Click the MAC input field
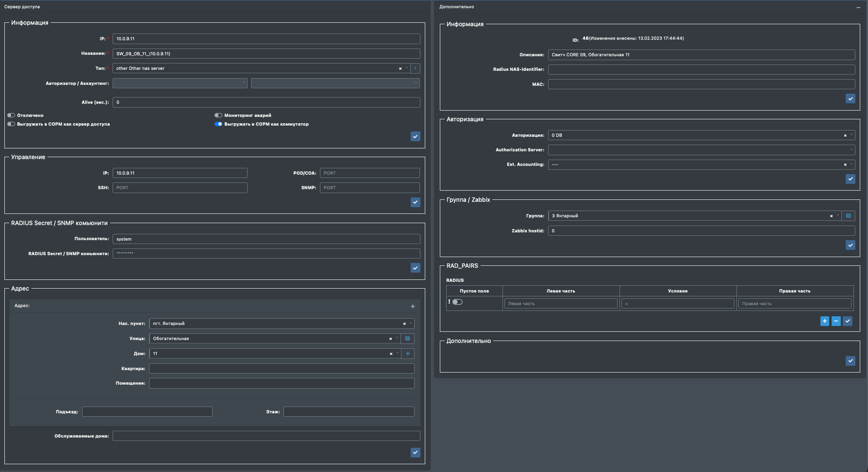This screenshot has height=472, width=868. pyautogui.click(x=701, y=84)
